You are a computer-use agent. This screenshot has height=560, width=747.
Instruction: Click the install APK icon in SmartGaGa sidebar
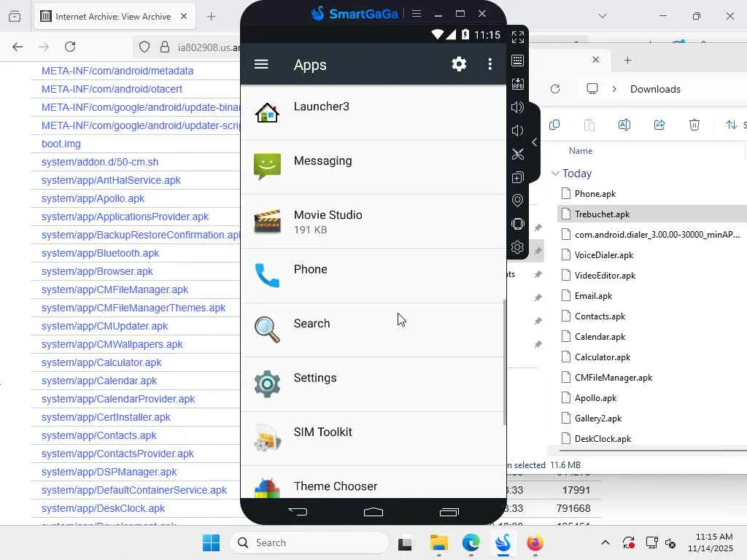pyautogui.click(x=518, y=84)
